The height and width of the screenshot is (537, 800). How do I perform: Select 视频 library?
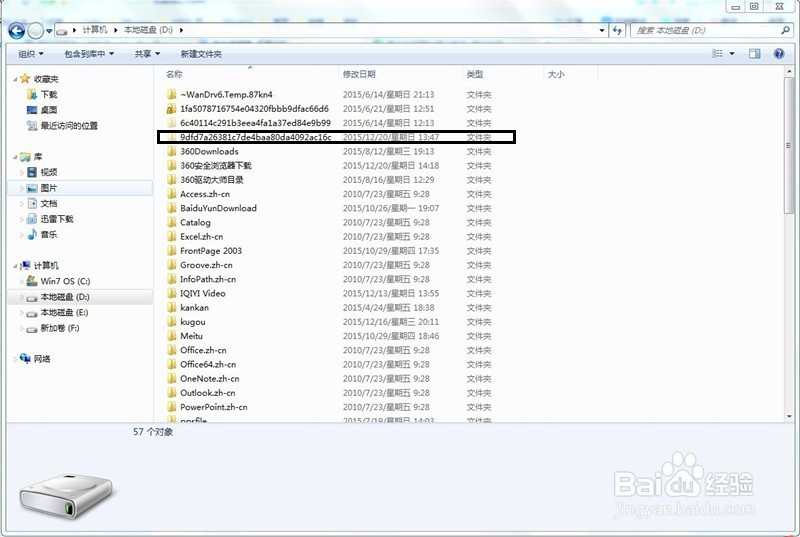coord(49,172)
